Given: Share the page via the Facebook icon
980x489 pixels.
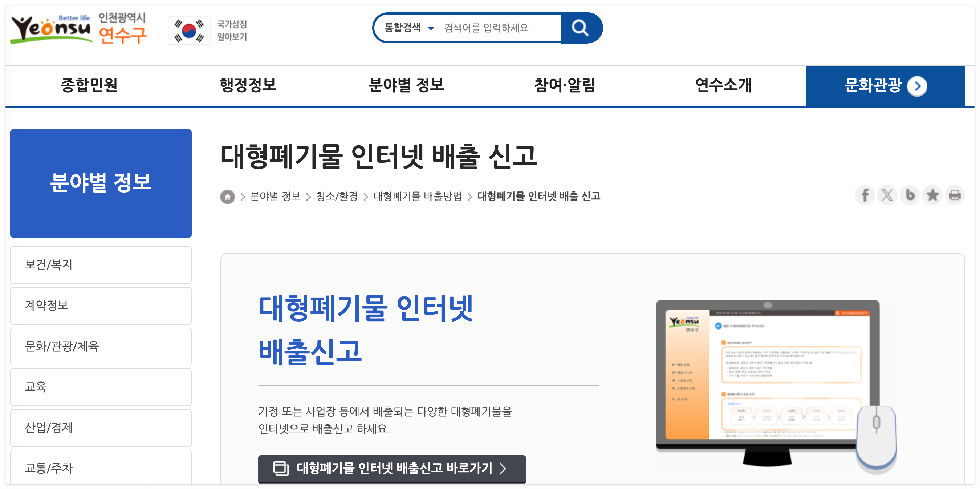Looking at the screenshot, I should [865, 195].
